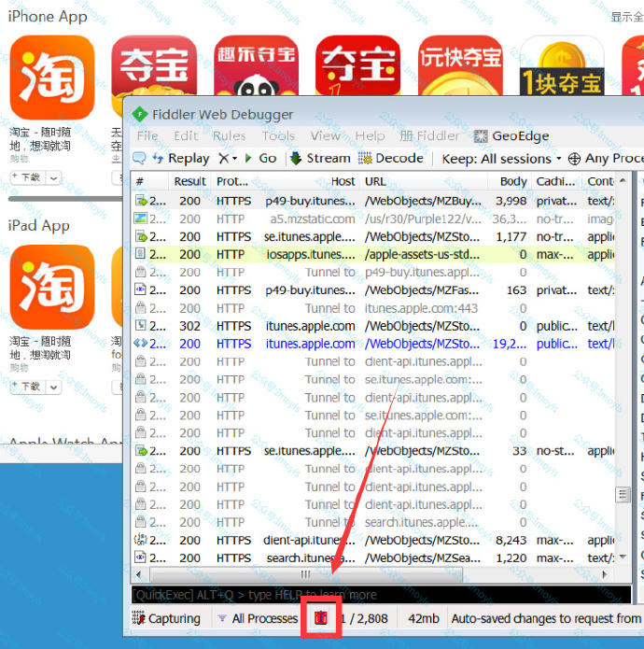
Task: Select the blue itunes.apple.com 19,2... session row
Action: tap(373, 344)
